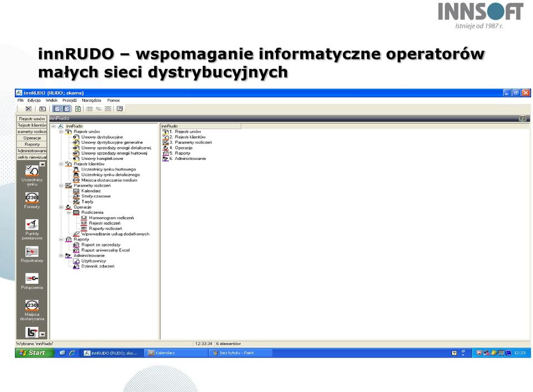Click the Parametry rozliczeń sidebar button
The height and width of the screenshot is (392, 533).
32,132
